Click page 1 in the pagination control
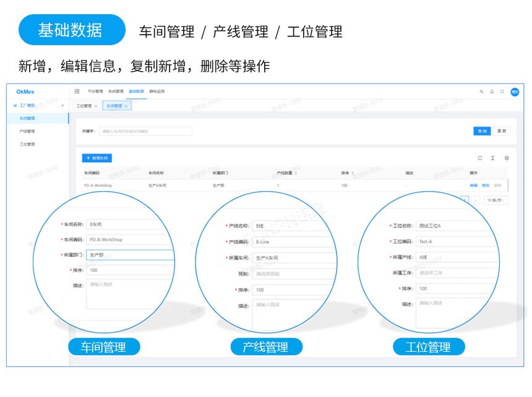The height and width of the screenshot is (397, 532). click(465, 200)
